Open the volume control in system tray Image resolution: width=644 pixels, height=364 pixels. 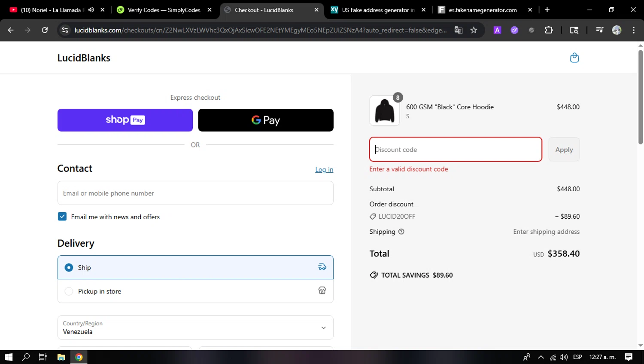[564, 357]
